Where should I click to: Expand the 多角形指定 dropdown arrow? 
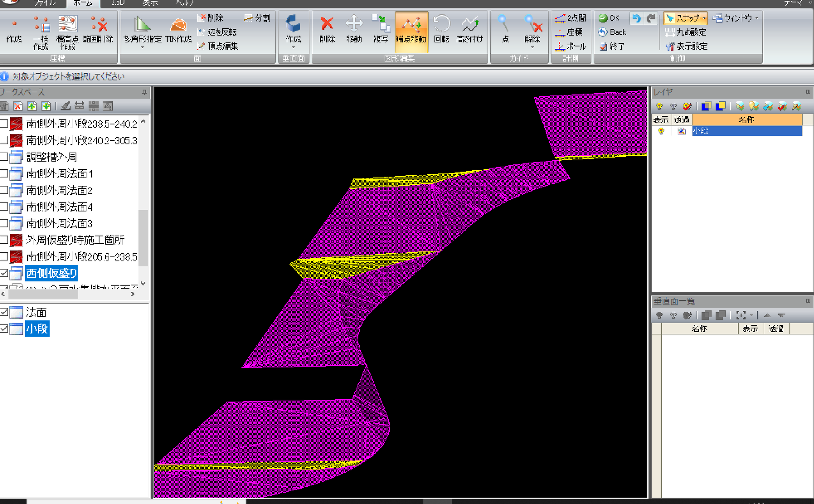142,47
